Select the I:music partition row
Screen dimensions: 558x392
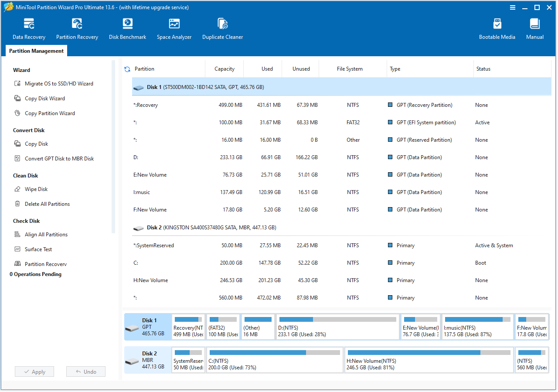click(342, 192)
